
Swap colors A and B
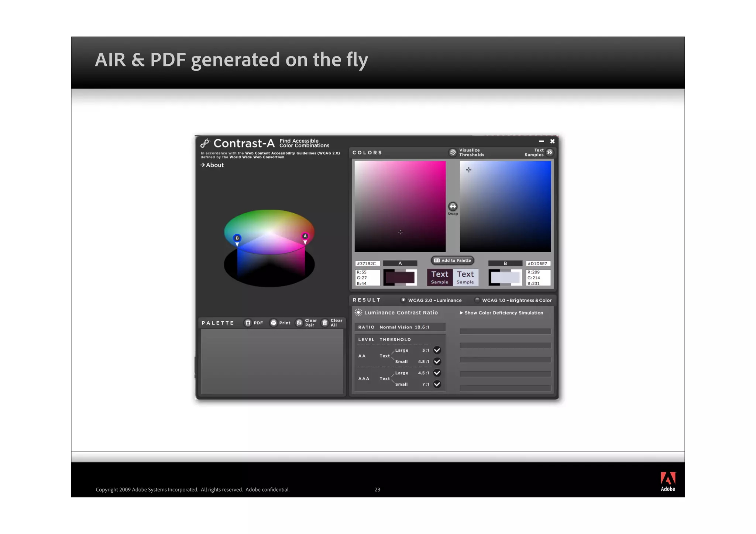coord(453,206)
